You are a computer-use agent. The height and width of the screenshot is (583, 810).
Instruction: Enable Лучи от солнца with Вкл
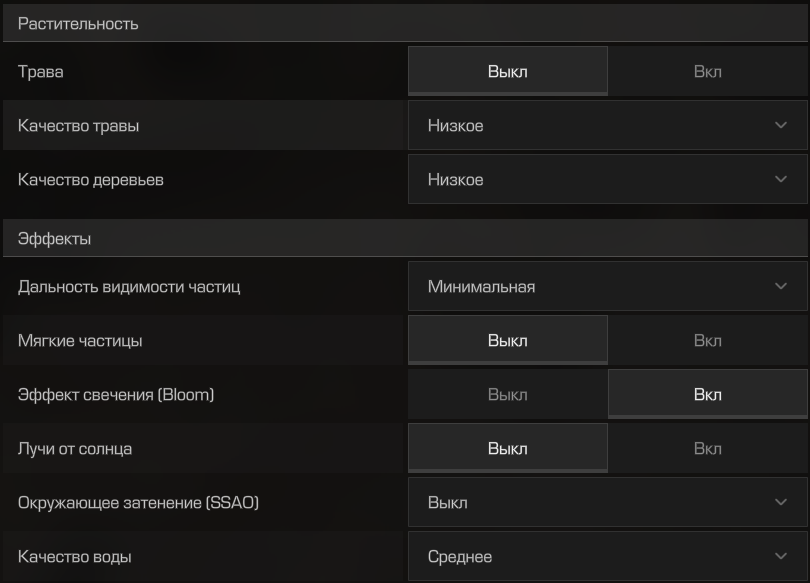[708, 448]
